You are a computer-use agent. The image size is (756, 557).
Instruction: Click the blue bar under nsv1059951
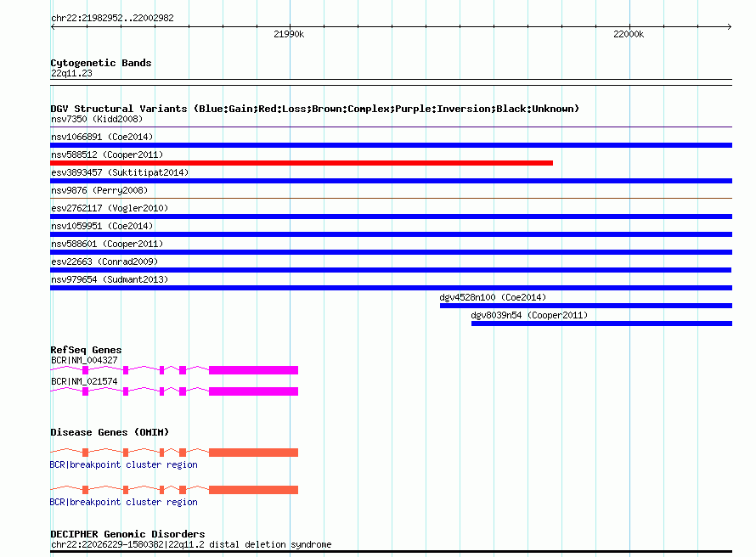tap(391, 234)
